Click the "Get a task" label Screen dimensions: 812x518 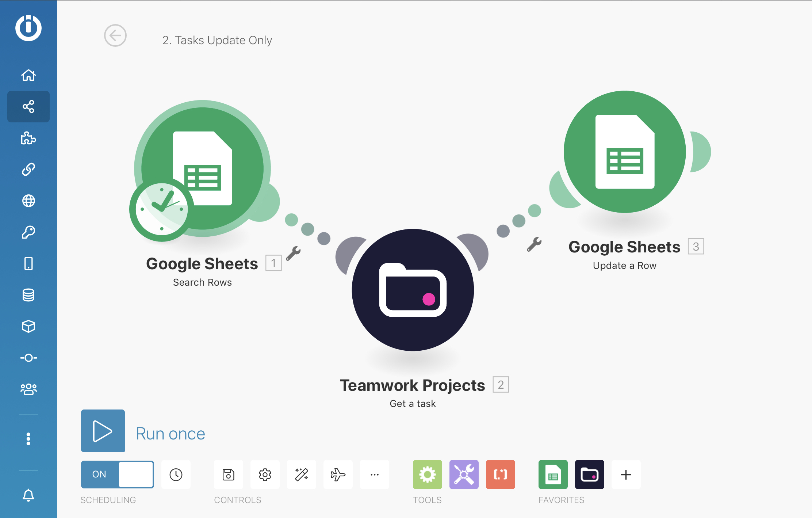click(413, 404)
